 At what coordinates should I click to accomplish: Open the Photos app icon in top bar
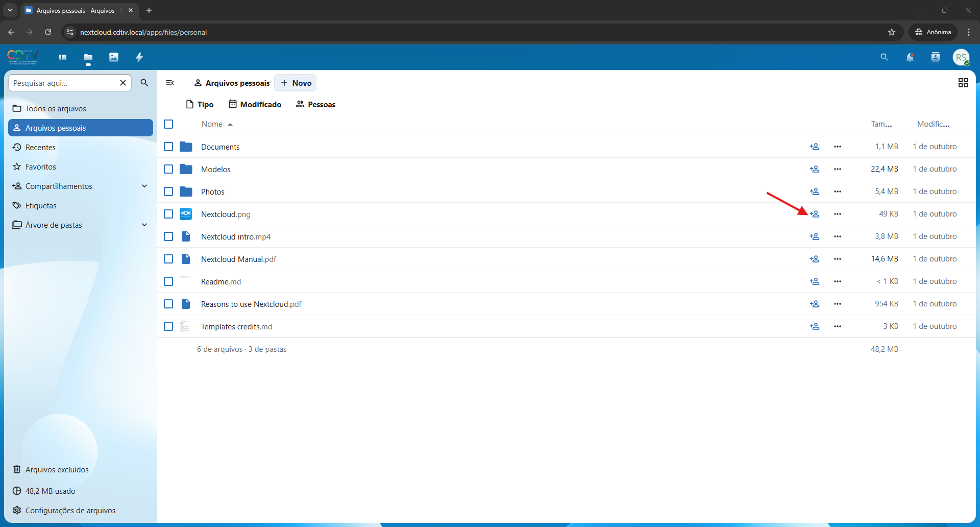point(114,57)
